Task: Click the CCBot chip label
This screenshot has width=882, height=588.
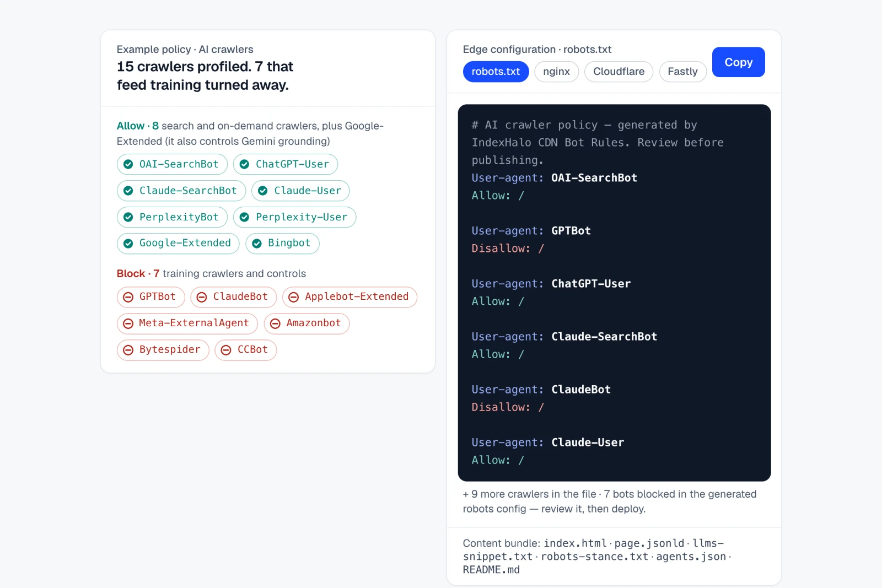Action: point(252,349)
